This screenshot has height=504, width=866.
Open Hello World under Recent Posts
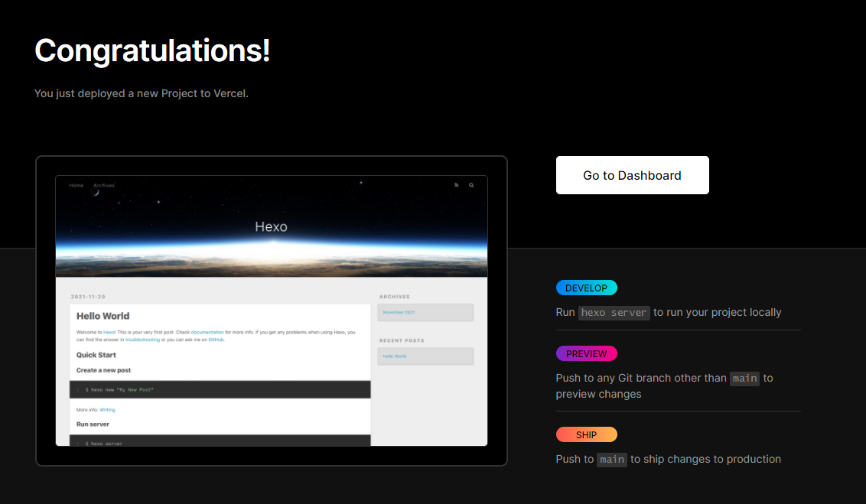click(394, 356)
